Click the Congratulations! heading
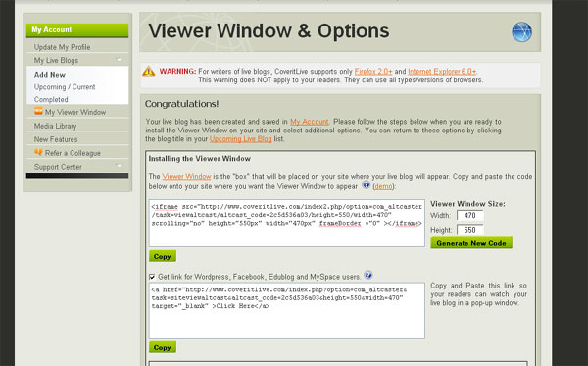588x366 pixels. 181,104
